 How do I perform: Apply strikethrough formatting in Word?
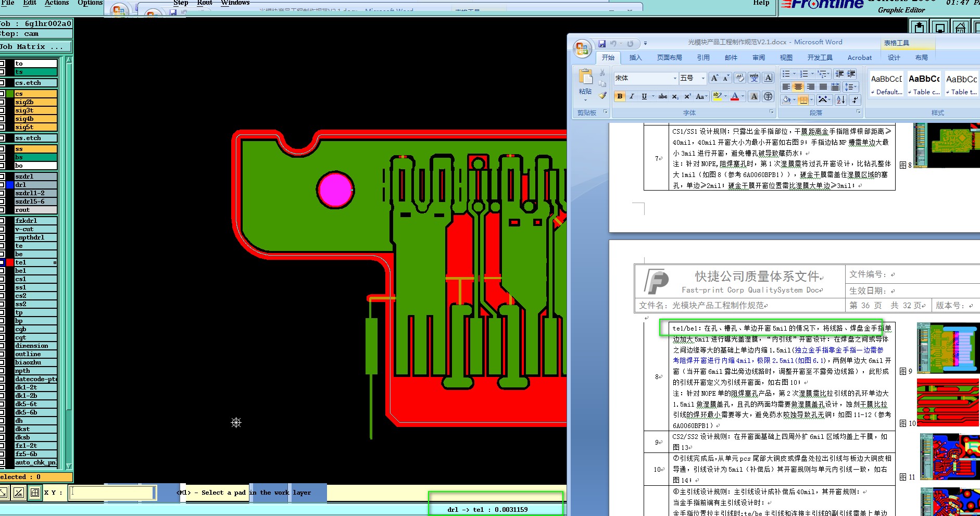click(x=662, y=96)
